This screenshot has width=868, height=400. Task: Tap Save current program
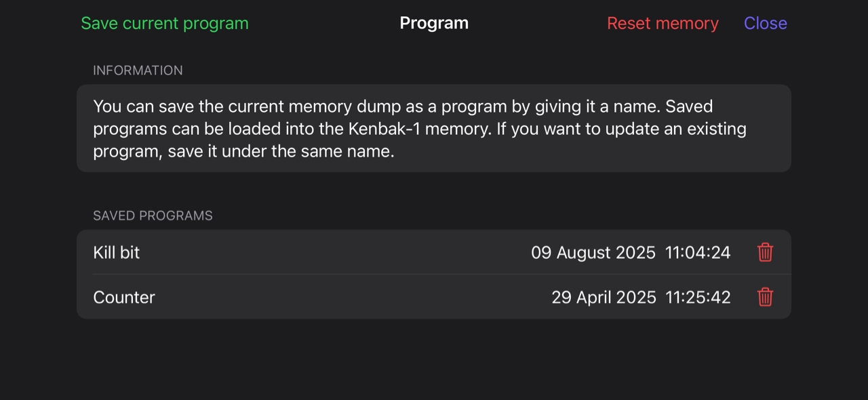coord(165,23)
